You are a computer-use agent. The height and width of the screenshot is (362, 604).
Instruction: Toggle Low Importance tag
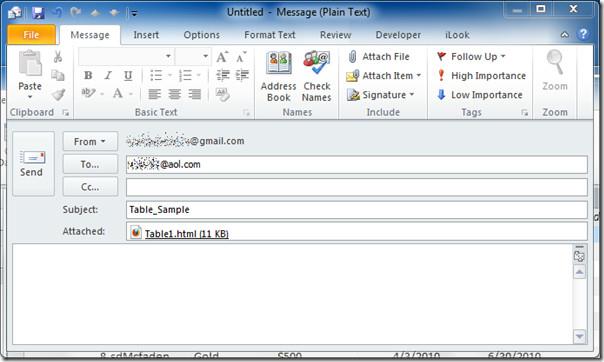480,95
